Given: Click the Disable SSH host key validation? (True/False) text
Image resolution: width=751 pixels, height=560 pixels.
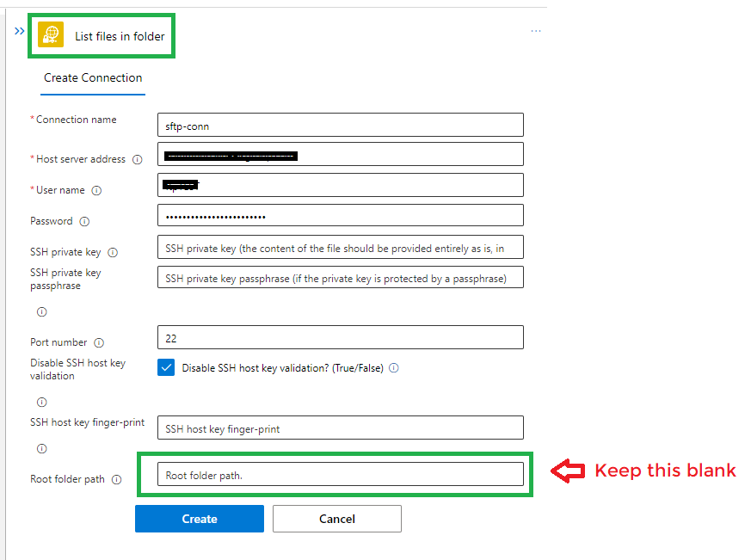Looking at the screenshot, I should click(x=282, y=368).
